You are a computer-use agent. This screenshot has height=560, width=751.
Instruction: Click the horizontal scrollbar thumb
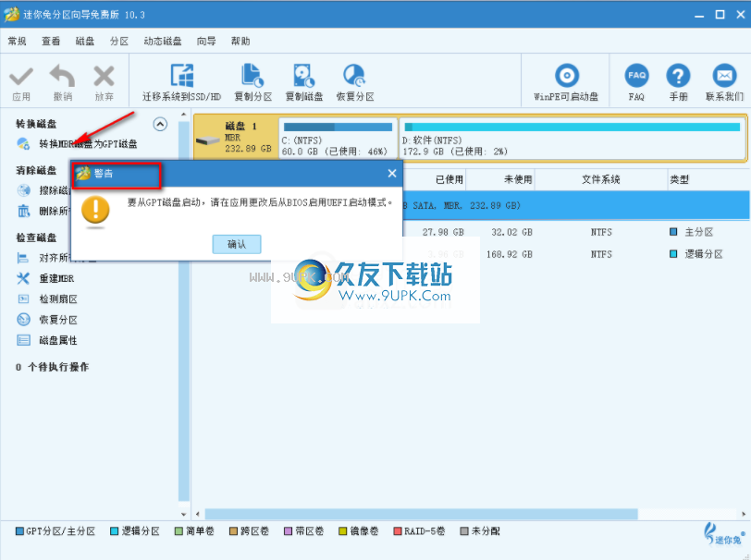(x=421, y=514)
